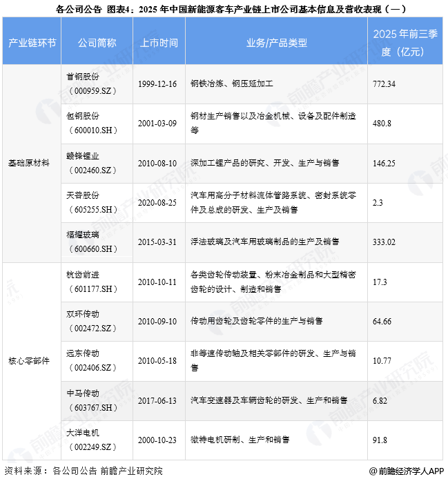This screenshot has height=479, width=448.
Task: Click stock code （000959.SZ）
Action: coord(93,91)
